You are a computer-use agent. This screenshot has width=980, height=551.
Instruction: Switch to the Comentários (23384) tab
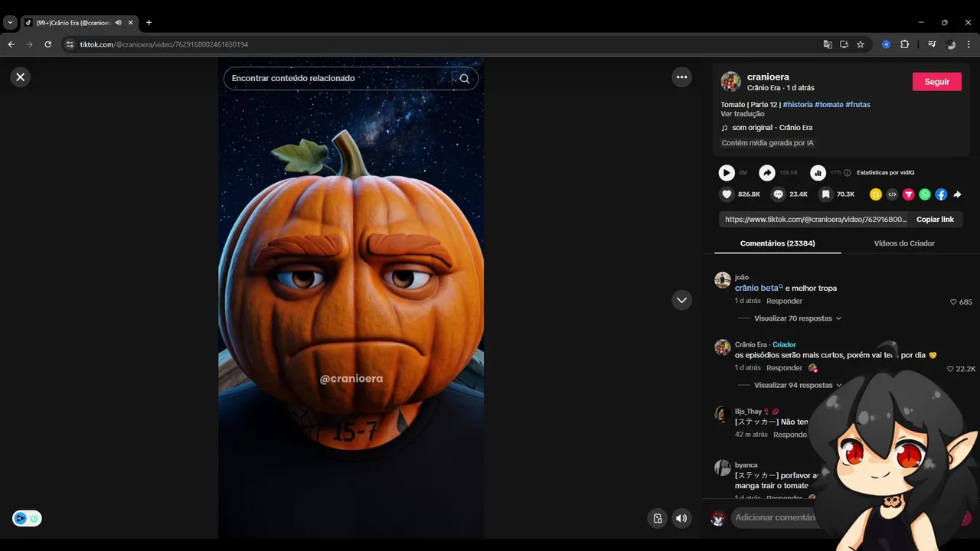(x=777, y=243)
